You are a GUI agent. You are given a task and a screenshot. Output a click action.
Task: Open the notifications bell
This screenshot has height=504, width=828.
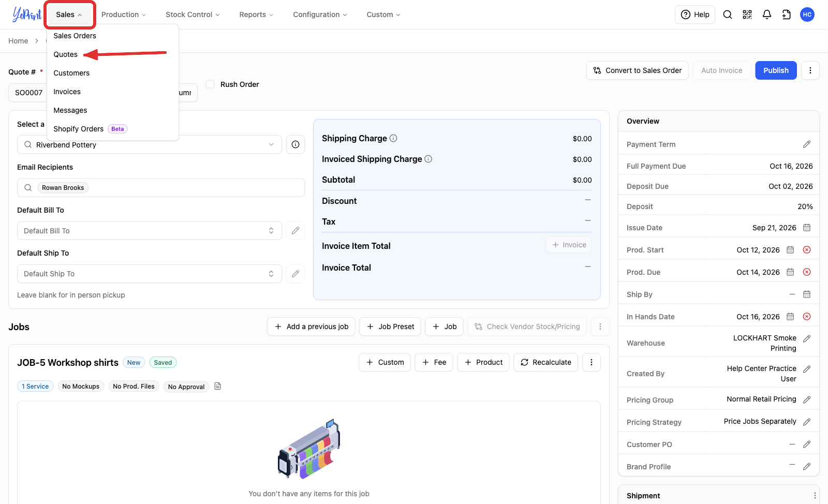point(767,14)
